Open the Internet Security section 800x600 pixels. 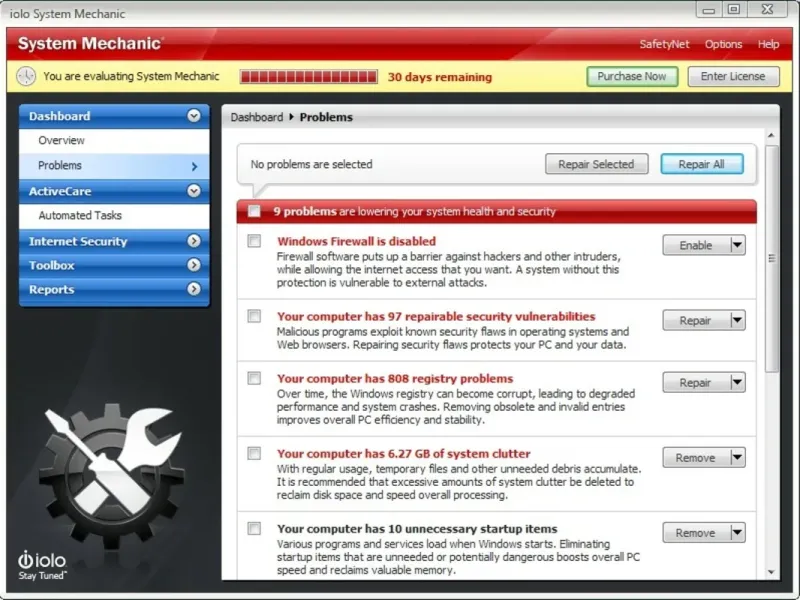click(x=114, y=241)
